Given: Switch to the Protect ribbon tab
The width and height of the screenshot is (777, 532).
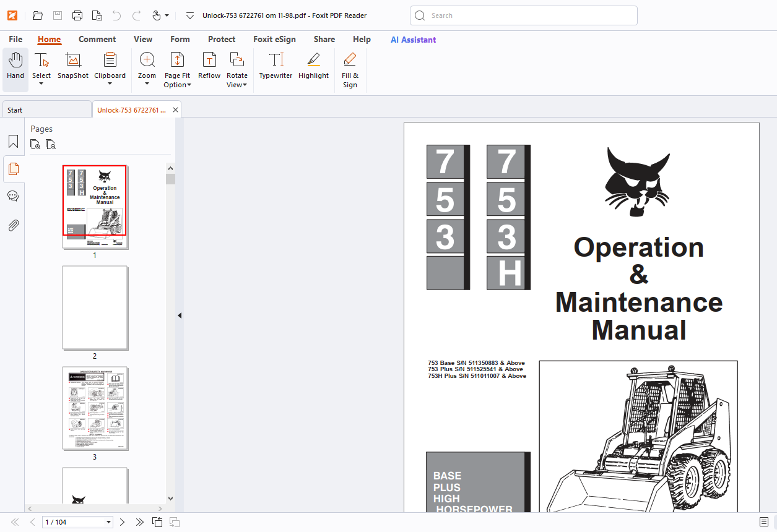Looking at the screenshot, I should point(222,39).
